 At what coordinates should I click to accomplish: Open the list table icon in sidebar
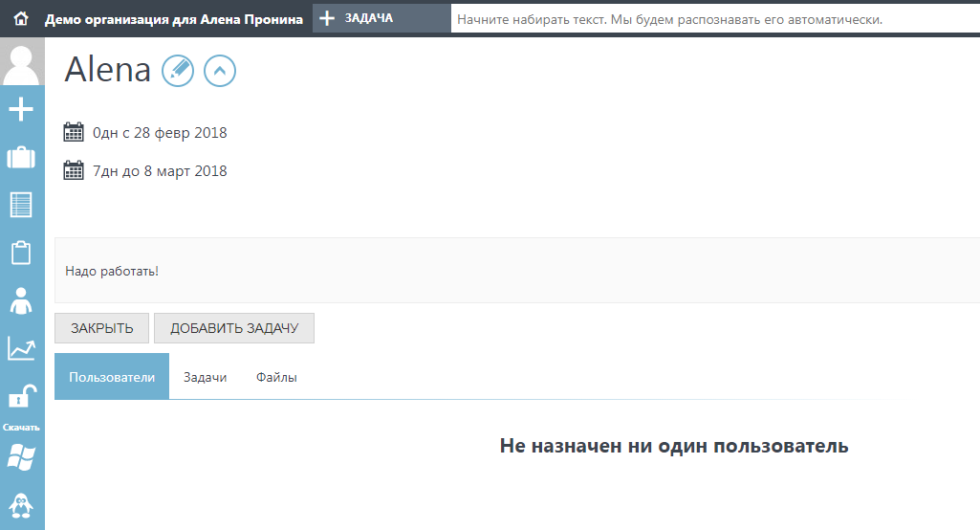21,205
